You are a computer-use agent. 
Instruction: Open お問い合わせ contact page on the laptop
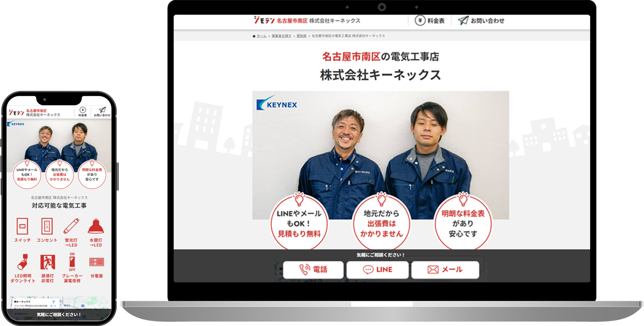coord(481,21)
